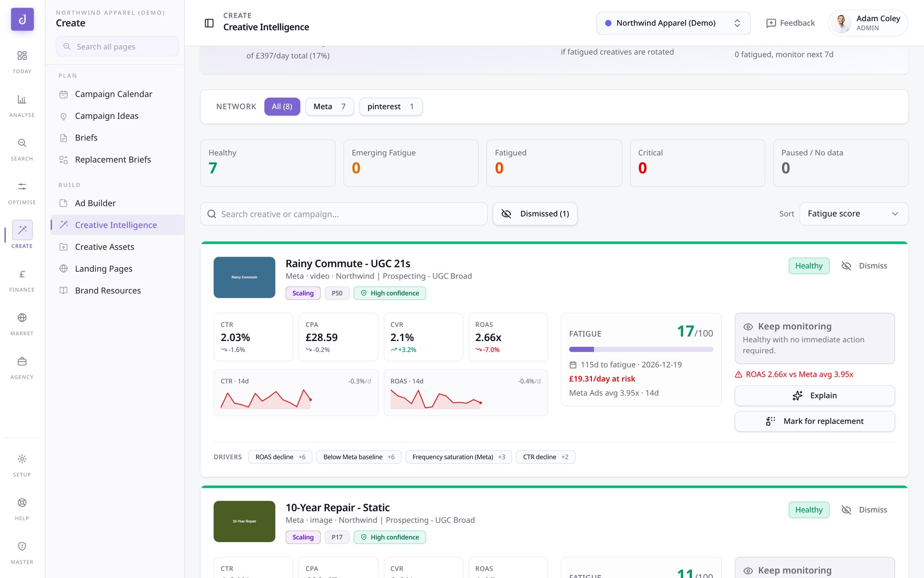Click the Feedback speech icon
Viewport: 924px width, 578px height.
[x=771, y=23]
